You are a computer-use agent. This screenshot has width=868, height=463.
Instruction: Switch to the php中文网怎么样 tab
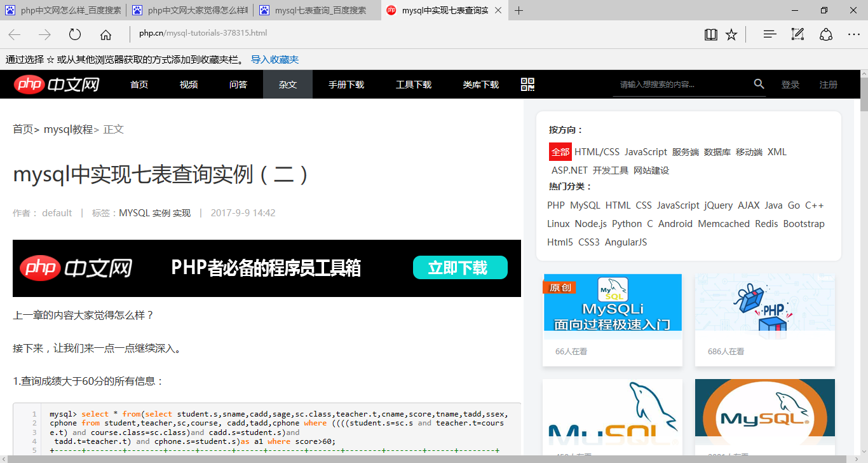(x=62, y=10)
